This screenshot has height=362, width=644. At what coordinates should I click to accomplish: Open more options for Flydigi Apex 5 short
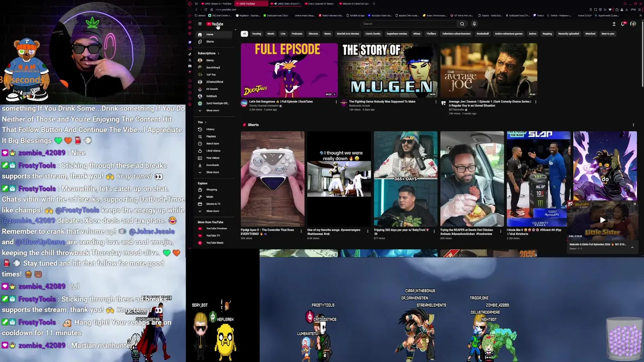[x=301, y=231]
